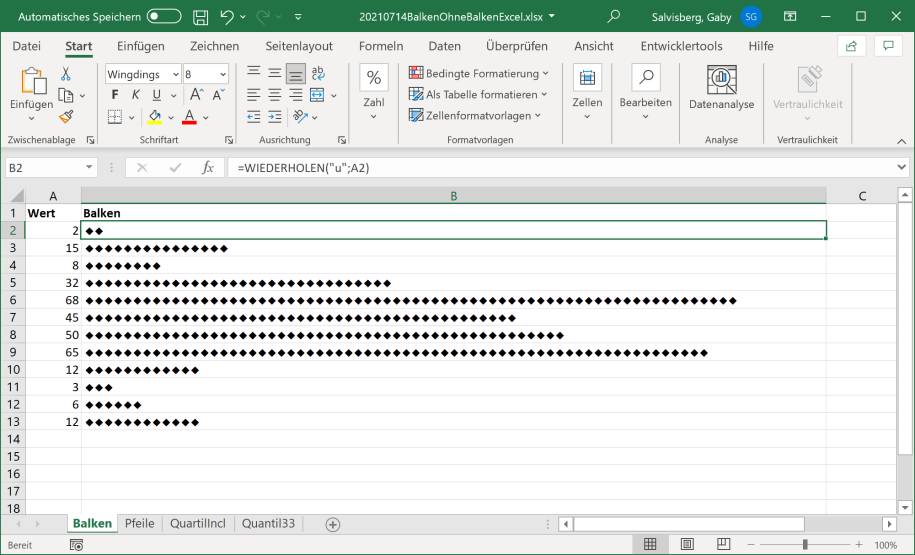Open Ausrichtung dialog launcher

[x=341, y=140]
